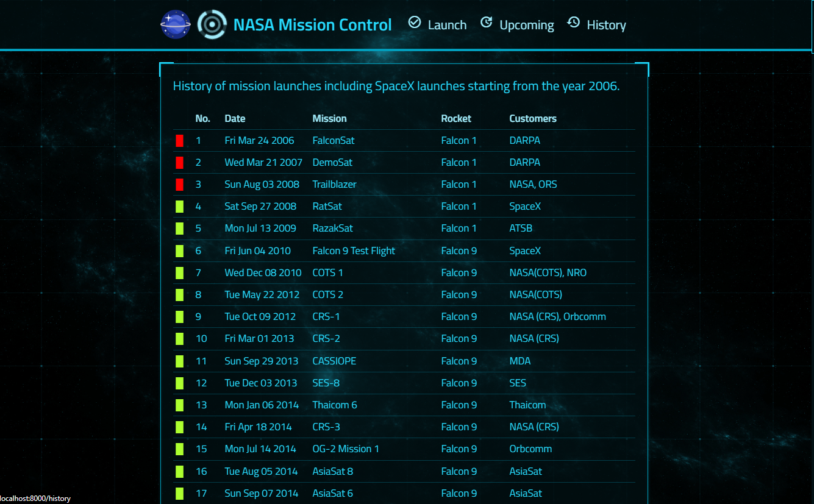Click the red status marker for Trailblazer

(x=180, y=185)
